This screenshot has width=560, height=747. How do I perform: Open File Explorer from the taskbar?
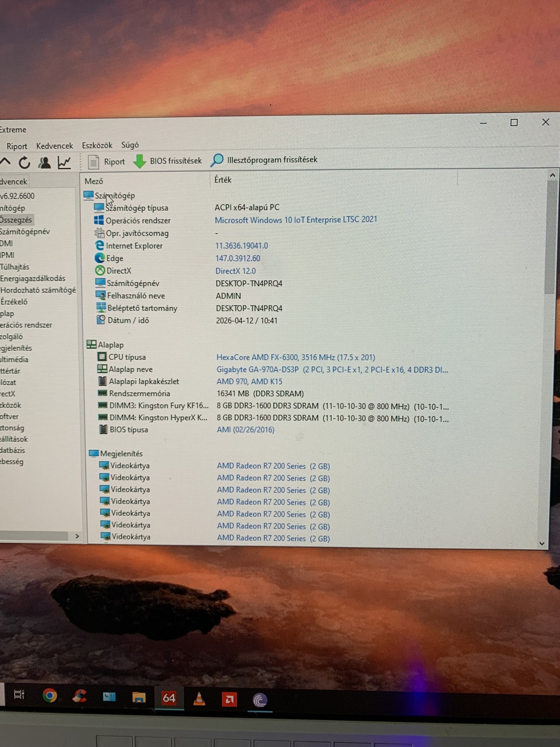pos(139,697)
